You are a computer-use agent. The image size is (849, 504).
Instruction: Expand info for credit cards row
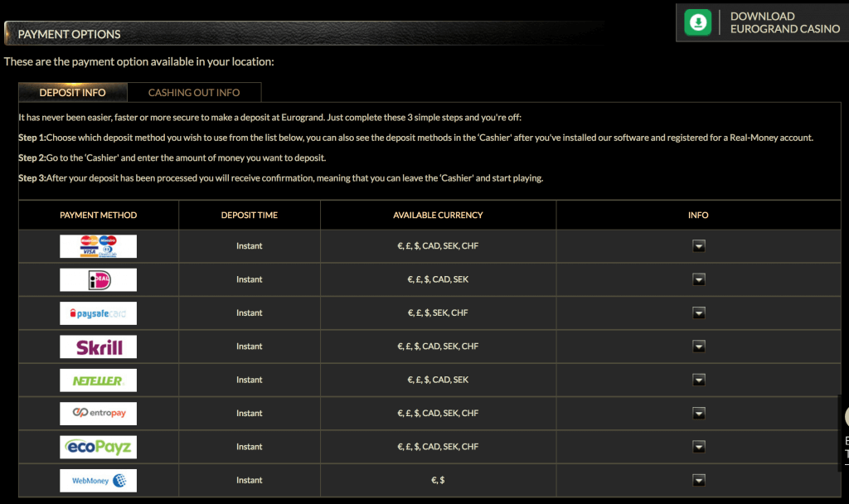(698, 246)
